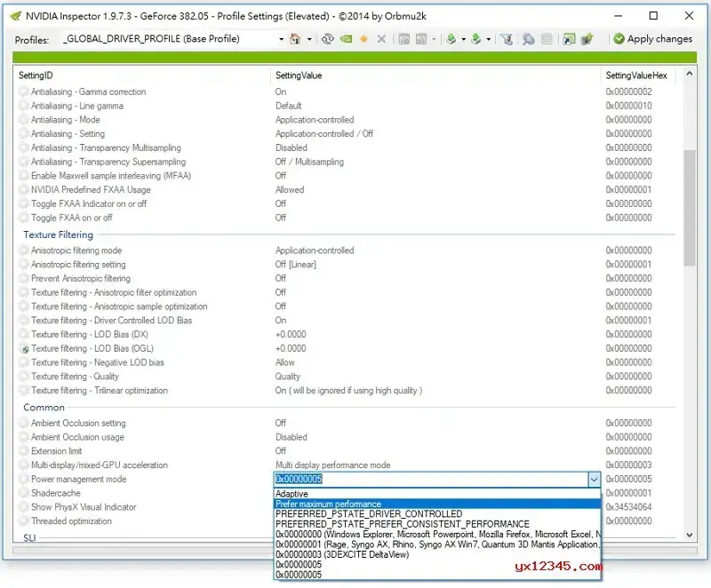Refresh the current profile settings
This screenshot has height=588, width=711.
tap(327, 39)
